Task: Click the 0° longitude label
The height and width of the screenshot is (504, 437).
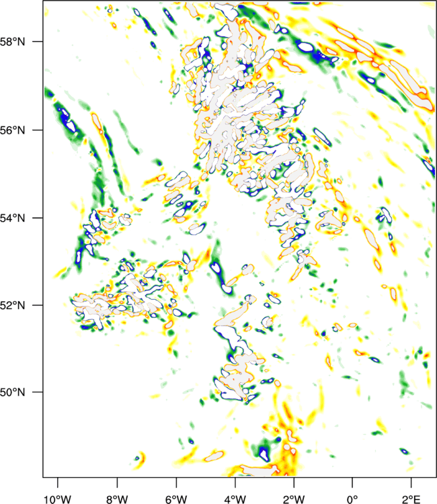Action: click(x=352, y=499)
